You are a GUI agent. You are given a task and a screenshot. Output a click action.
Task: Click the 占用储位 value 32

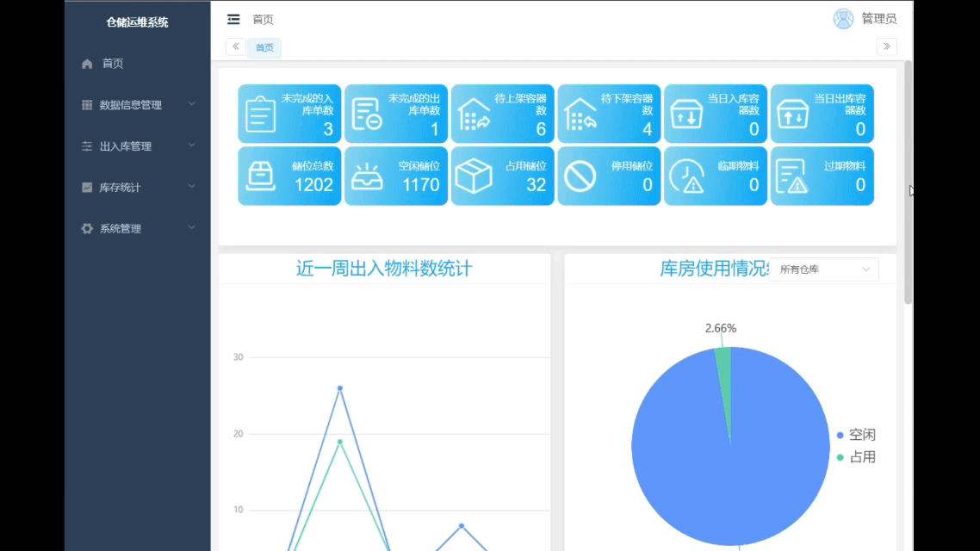(536, 185)
